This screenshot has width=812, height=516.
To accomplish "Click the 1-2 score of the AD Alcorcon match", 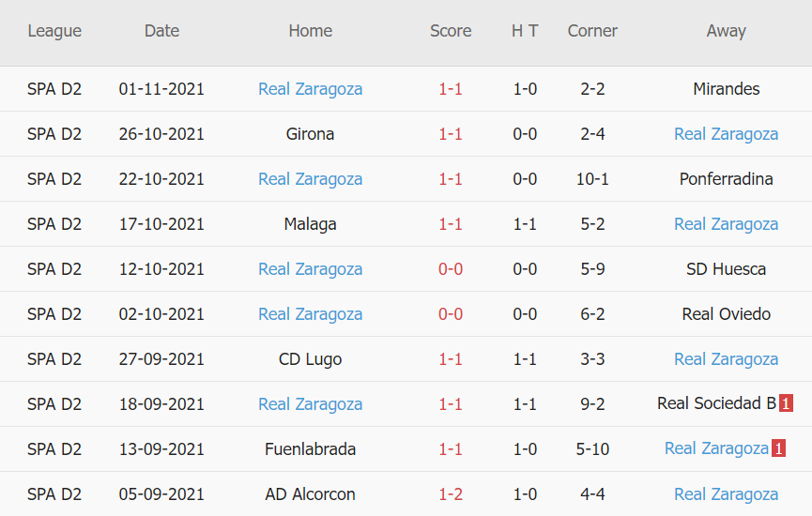I will coord(451,494).
